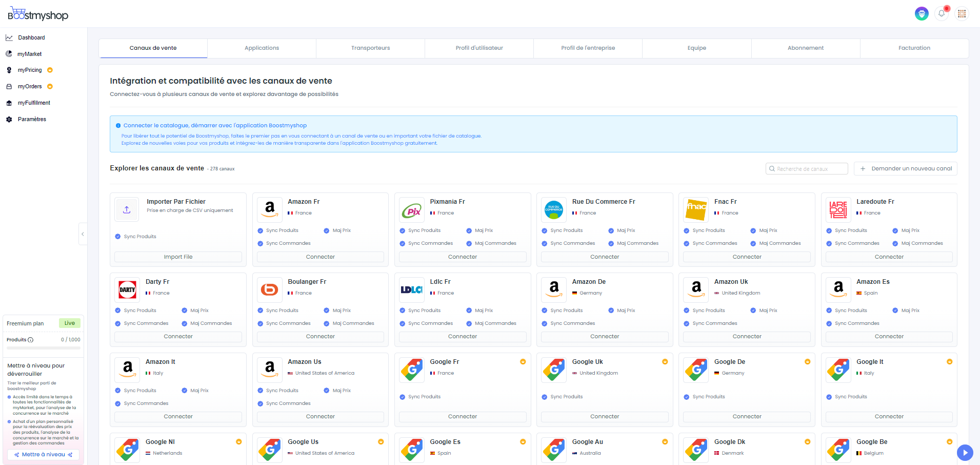
Task: Click Sync Commandes check on Amazon Es
Action: 829,324
